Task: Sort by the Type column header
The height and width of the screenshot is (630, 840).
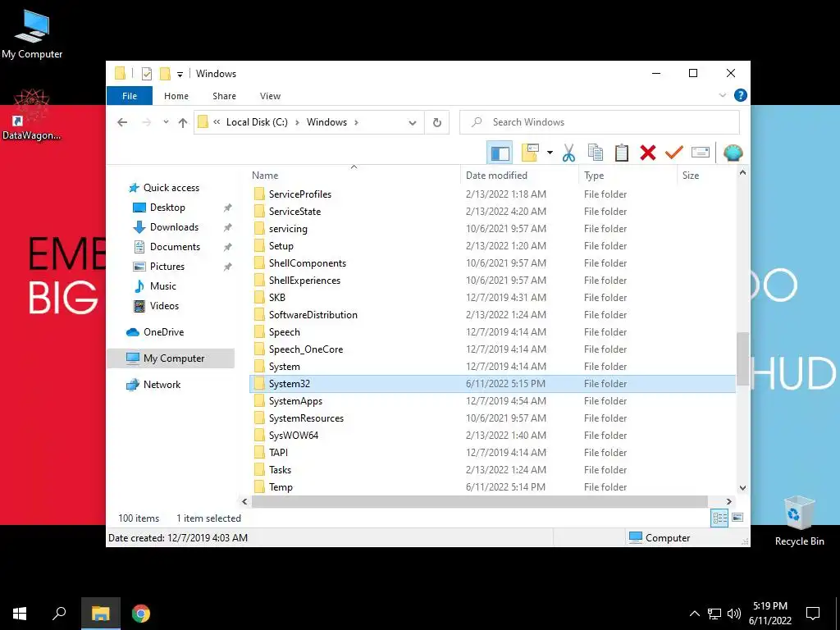Action: [x=628, y=176]
